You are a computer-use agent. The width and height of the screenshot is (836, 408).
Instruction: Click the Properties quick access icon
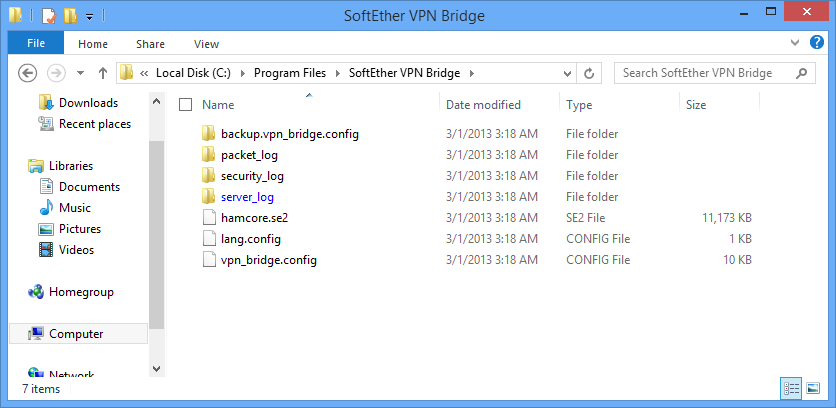(x=50, y=16)
